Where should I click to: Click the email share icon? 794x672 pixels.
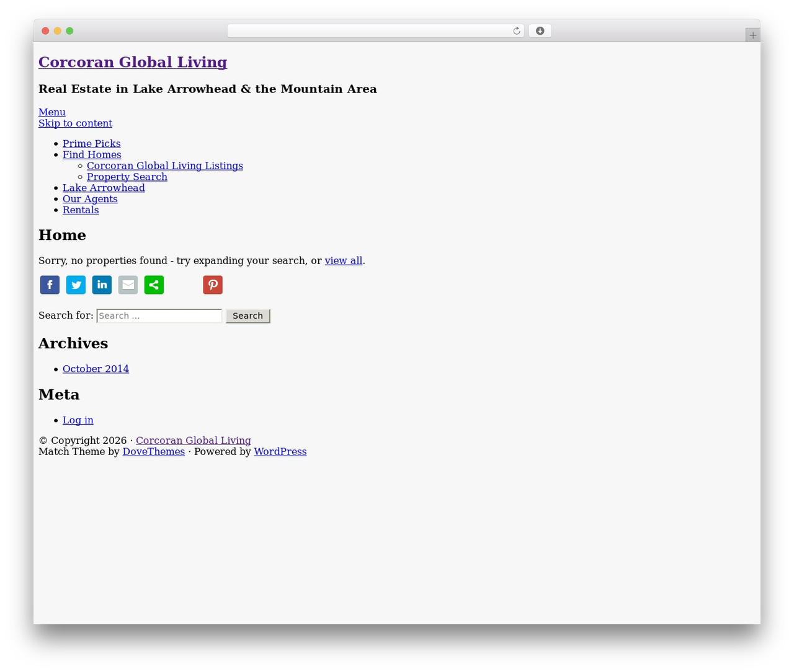[128, 285]
